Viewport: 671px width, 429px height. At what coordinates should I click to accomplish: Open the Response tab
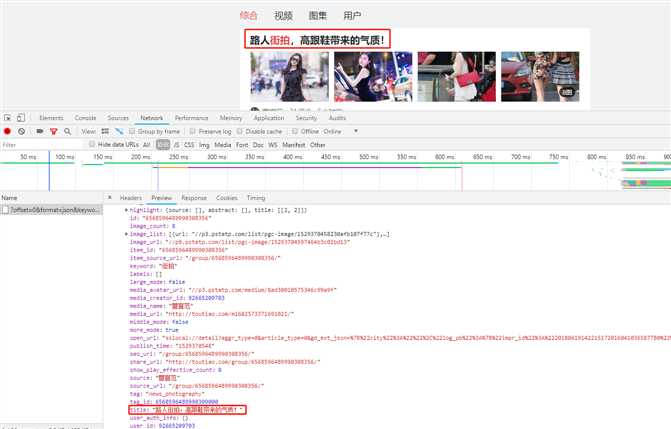194,198
